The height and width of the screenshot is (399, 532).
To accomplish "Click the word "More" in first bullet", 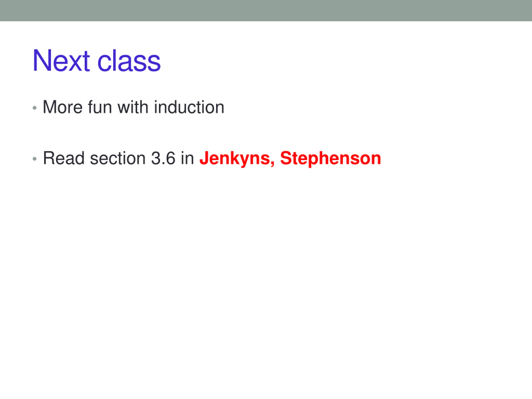I will click(63, 107).
